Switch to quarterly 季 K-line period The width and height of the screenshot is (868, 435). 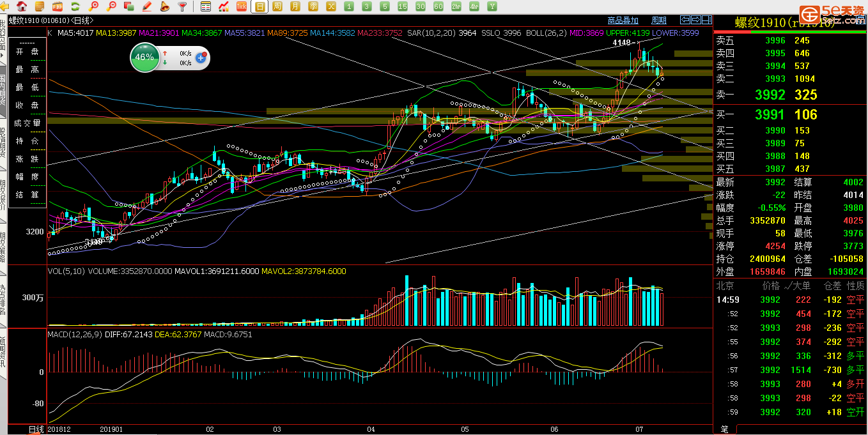coord(313,6)
